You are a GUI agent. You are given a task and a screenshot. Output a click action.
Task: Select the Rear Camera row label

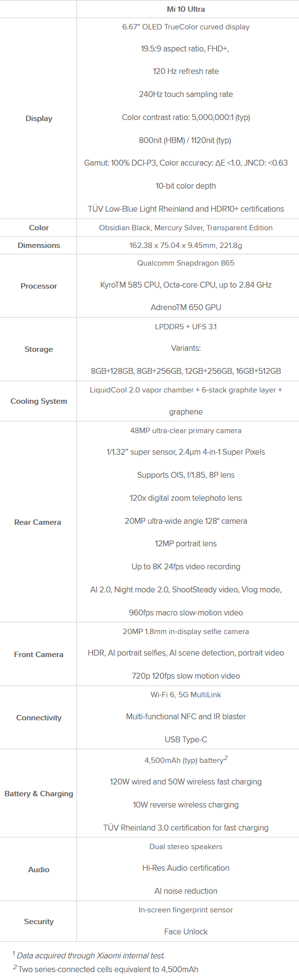pyautogui.click(x=38, y=522)
